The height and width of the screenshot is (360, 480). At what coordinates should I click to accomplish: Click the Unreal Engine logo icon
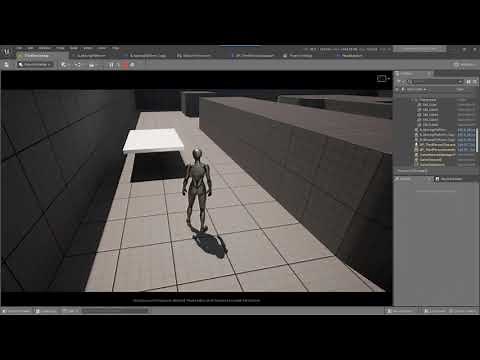point(6,52)
